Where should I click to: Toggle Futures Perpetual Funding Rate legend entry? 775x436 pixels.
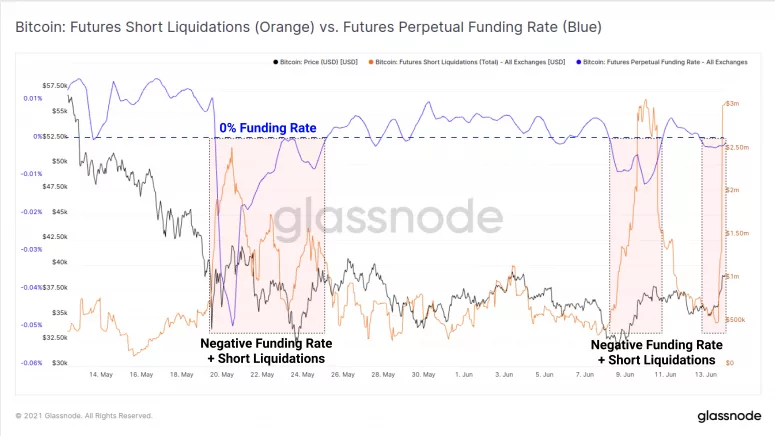662,62
